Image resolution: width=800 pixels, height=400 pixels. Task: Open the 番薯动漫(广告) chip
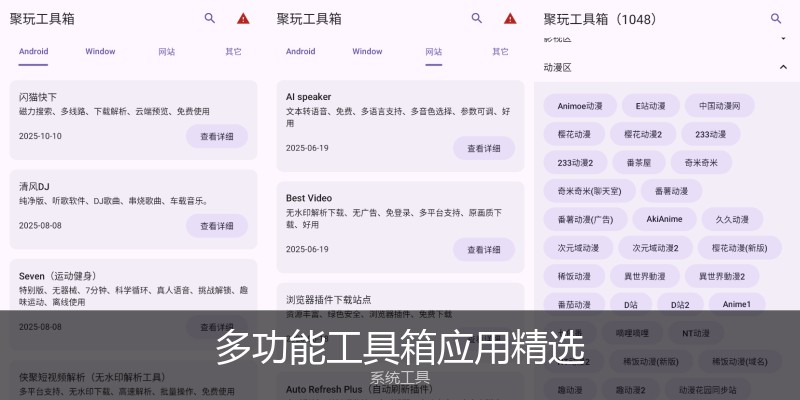[585, 219]
